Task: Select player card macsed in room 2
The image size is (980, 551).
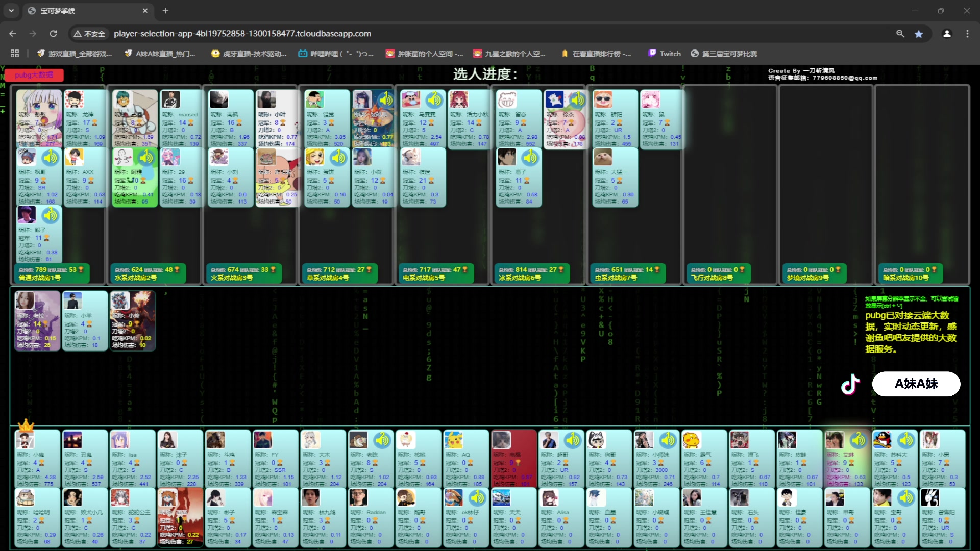Action: coord(181,118)
